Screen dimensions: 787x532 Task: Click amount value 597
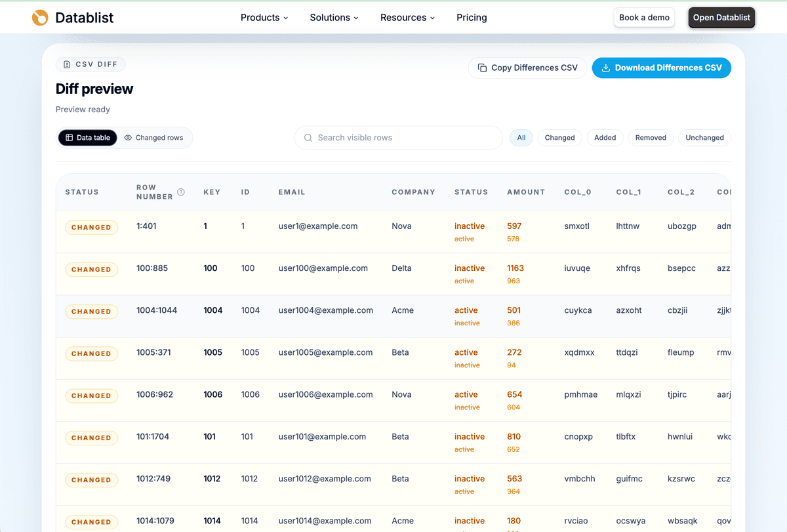coord(514,226)
